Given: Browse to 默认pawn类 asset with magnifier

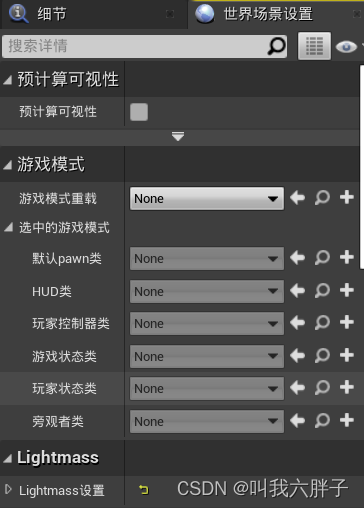Looking at the screenshot, I should point(322,258).
